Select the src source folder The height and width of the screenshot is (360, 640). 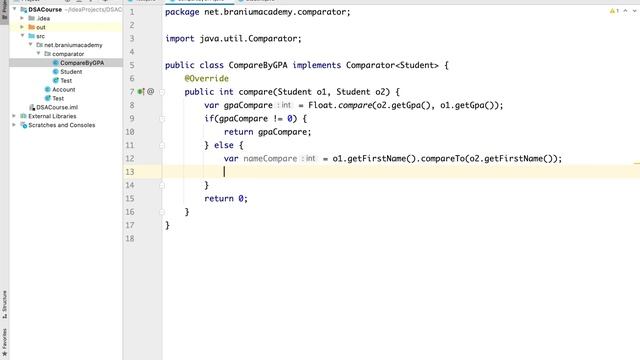40,36
